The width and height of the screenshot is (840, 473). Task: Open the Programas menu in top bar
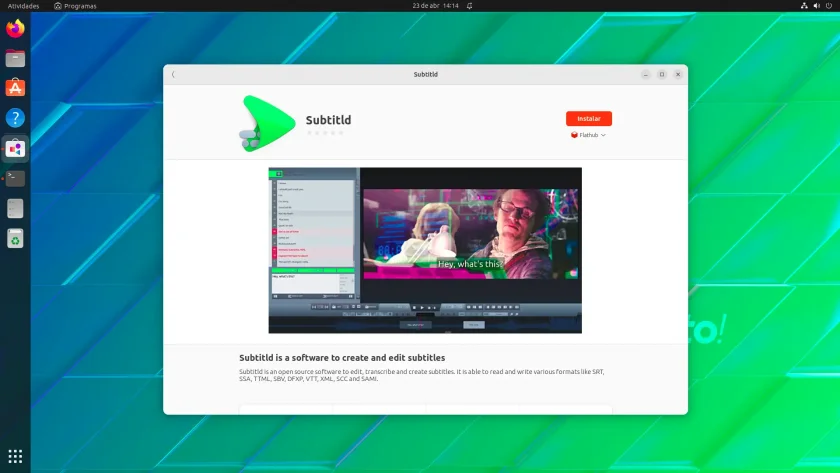[x=75, y=6]
